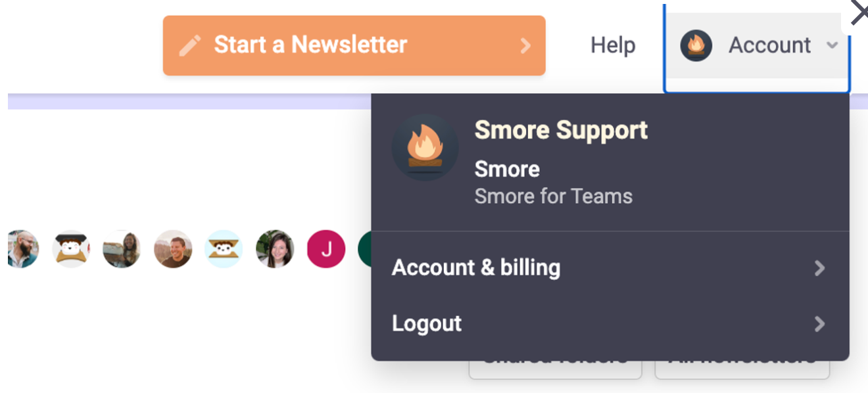This screenshot has height=393, width=868.
Task: Click the Smore Support profile name
Action: click(561, 130)
